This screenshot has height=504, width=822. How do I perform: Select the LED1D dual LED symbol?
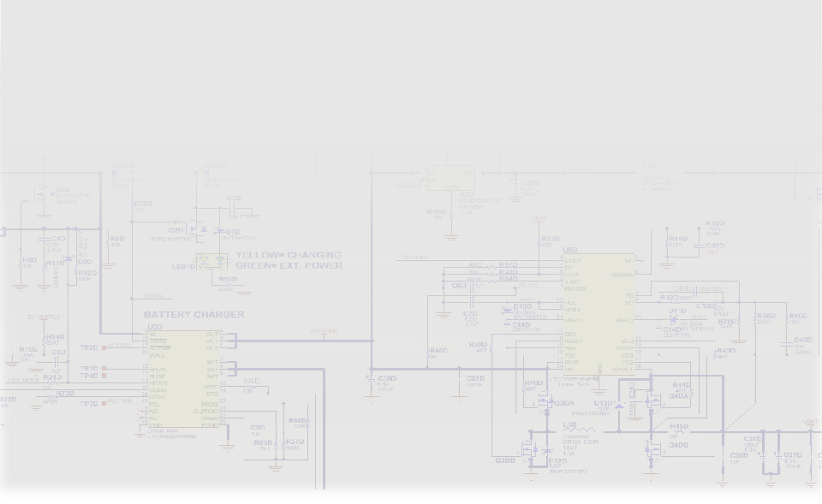click(211, 260)
